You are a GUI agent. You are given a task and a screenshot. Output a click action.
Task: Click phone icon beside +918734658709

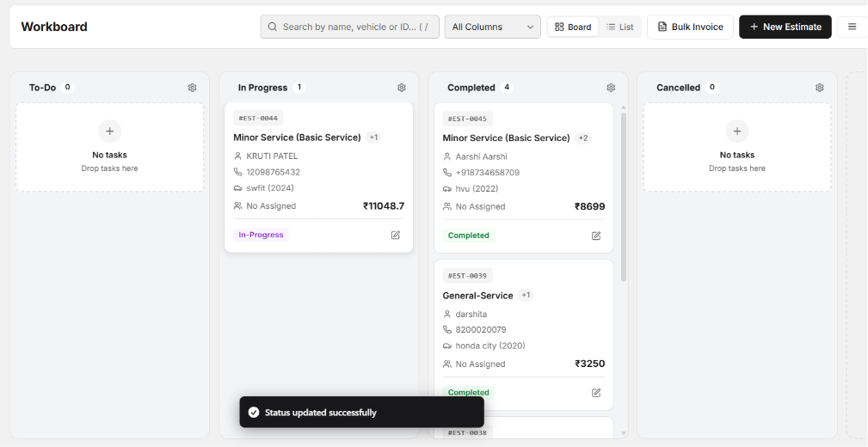pos(447,173)
